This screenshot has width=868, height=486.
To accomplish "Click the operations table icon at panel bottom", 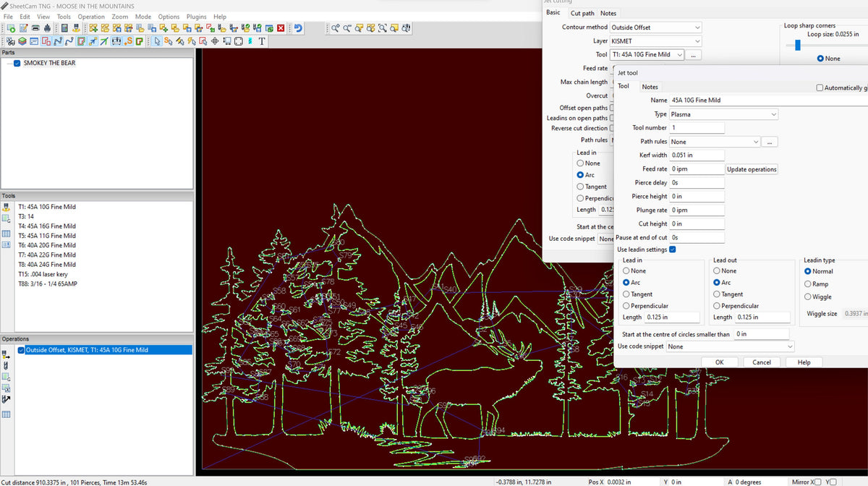I will (x=6, y=414).
